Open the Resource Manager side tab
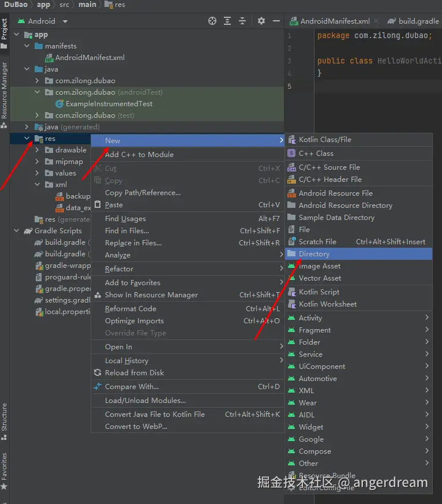 [x=4, y=95]
